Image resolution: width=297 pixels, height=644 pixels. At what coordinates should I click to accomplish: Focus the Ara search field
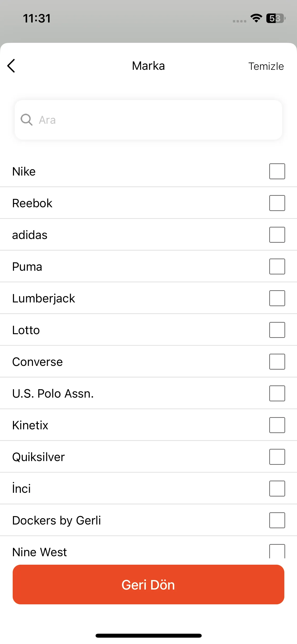click(x=148, y=120)
